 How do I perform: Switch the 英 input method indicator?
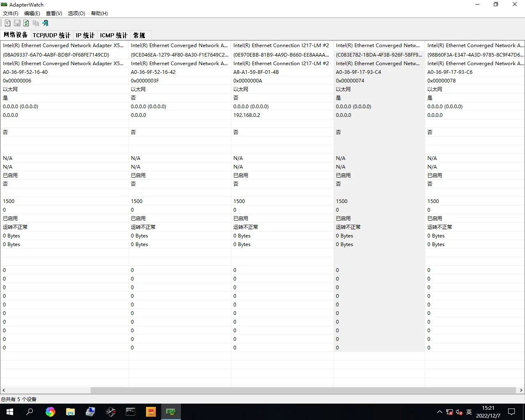tap(469, 412)
